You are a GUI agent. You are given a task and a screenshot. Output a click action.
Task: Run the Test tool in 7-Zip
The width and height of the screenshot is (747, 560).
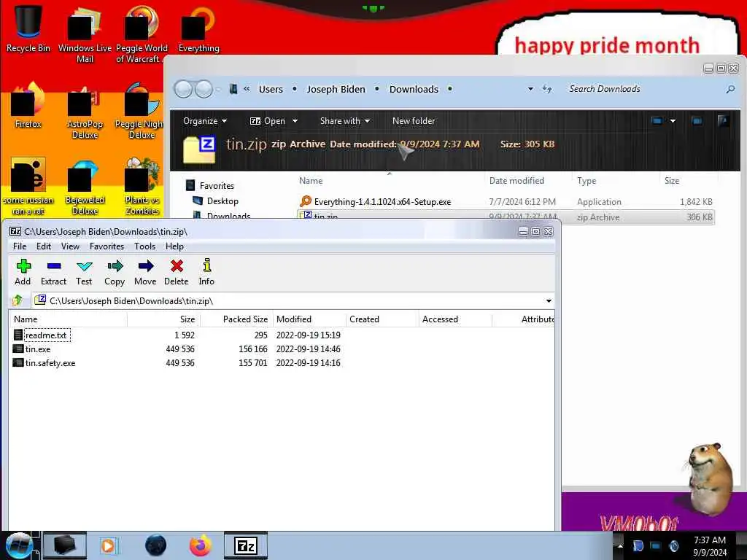pyautogui.click(x=84, y=272)
